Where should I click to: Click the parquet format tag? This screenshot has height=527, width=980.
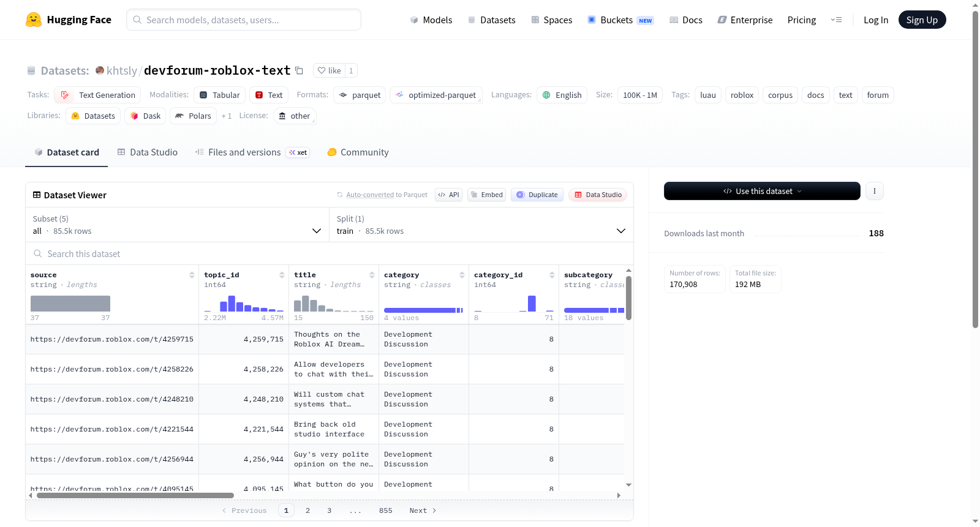[360, 95]
